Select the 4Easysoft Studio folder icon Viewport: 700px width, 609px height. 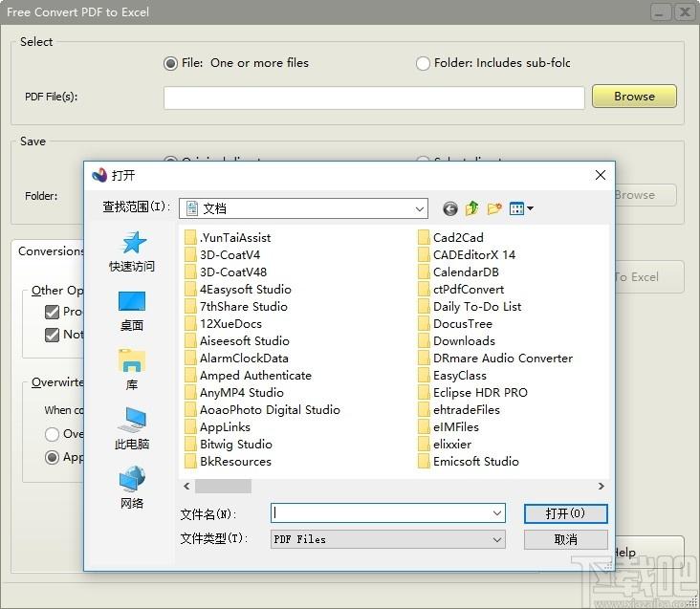coord(190,289)
